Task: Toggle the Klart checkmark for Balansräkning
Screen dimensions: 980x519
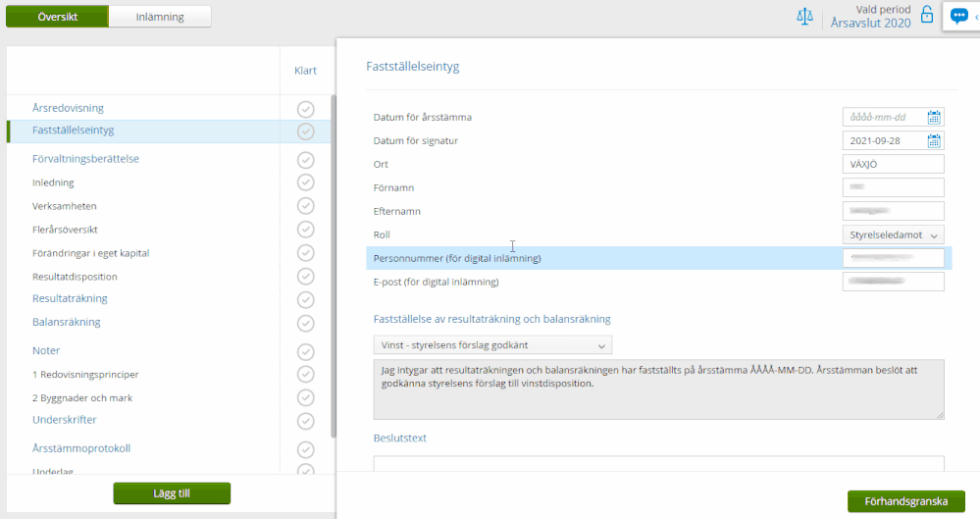Action: [305, 323]
